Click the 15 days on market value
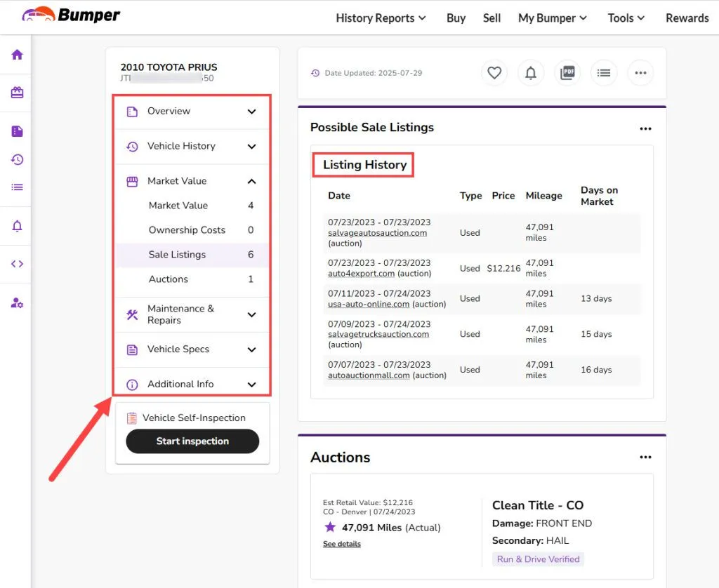 [x=596, y=334]
